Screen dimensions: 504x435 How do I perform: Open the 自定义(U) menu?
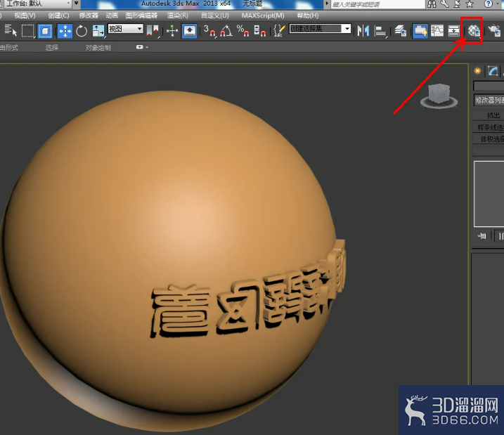[x=214, y=15]
